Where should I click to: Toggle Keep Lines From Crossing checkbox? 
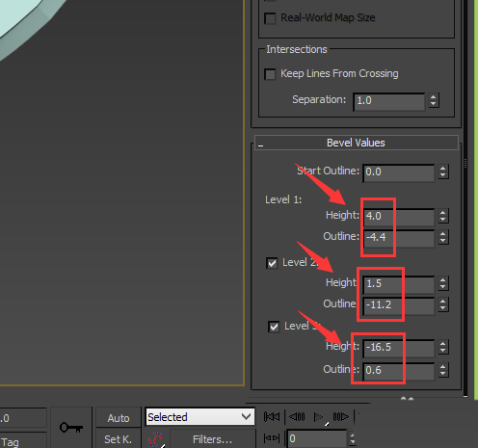(x=270, y=74)
